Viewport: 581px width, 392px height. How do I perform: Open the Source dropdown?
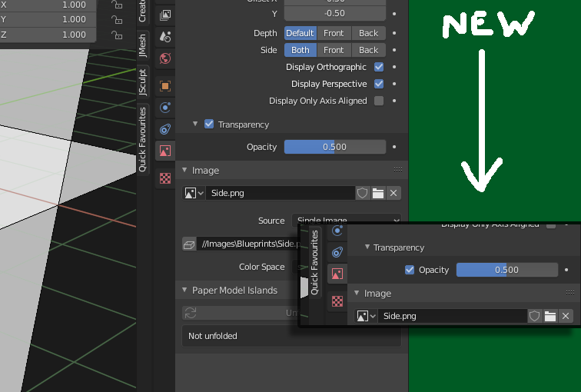pos(347,218)
